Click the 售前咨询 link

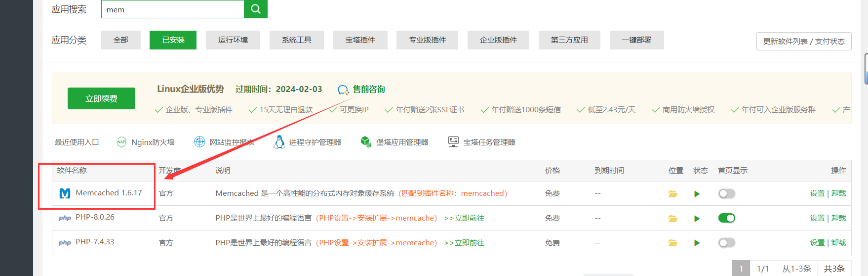tap(369, 90)
